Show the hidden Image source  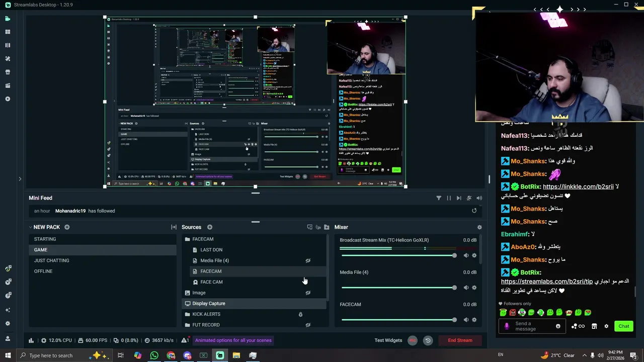pyautogui.click(x=308, y=293)
